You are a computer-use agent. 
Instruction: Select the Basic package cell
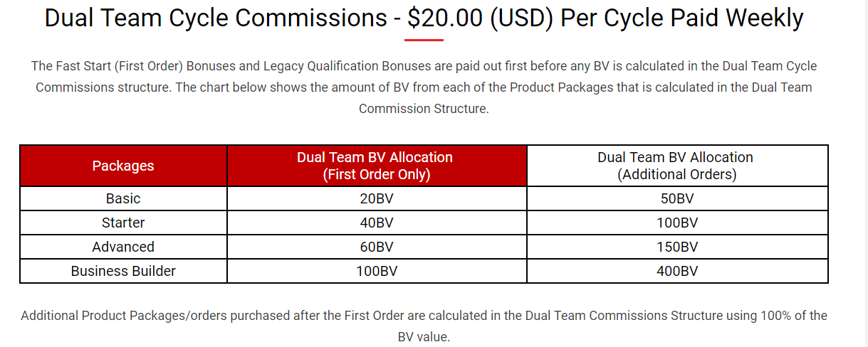[x=123, y=198]
